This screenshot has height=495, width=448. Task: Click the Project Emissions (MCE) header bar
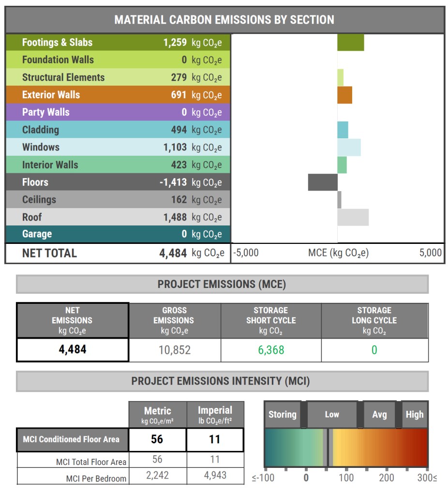coord(222,285)
